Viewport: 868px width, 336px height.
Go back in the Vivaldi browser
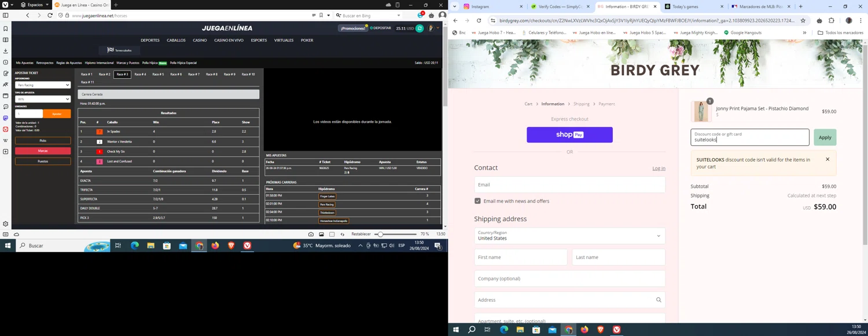27,16
